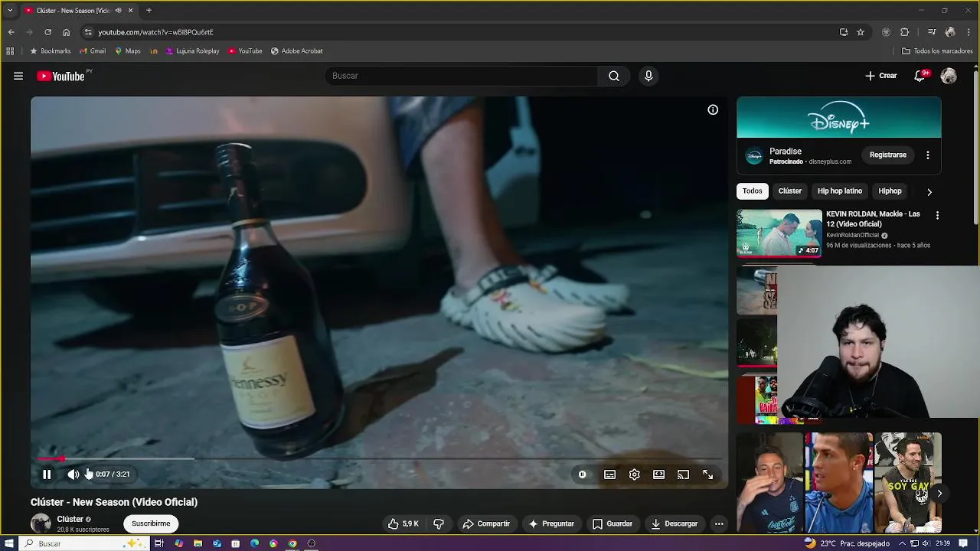Open the Maps bookmark
980x551 pixels.
point(128,51)
